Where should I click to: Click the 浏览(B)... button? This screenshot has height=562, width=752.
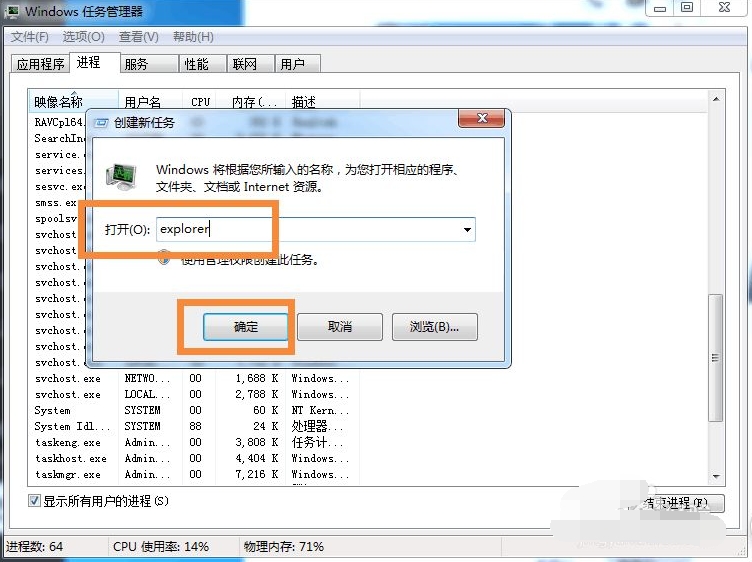click(434, 327)
